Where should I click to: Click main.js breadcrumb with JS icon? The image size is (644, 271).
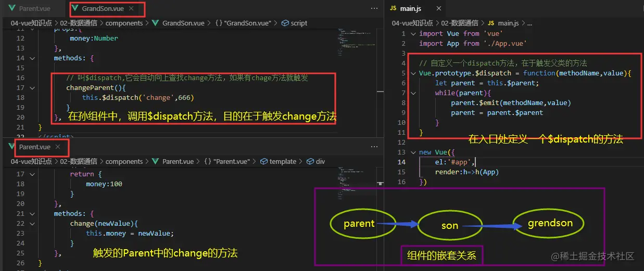[x=503, y=23]
